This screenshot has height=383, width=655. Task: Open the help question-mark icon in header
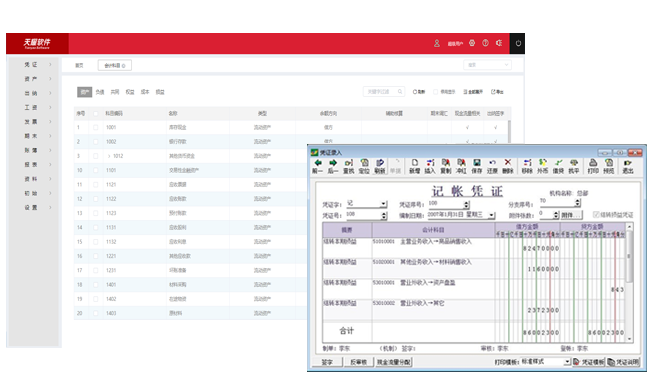[485, 43]
